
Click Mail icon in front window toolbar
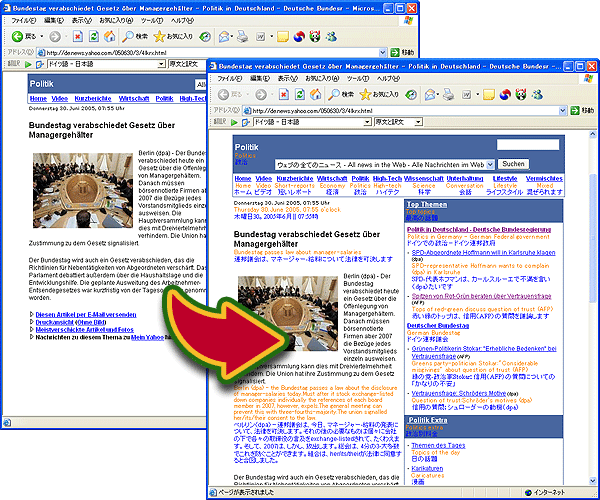[x=430, y=94]
